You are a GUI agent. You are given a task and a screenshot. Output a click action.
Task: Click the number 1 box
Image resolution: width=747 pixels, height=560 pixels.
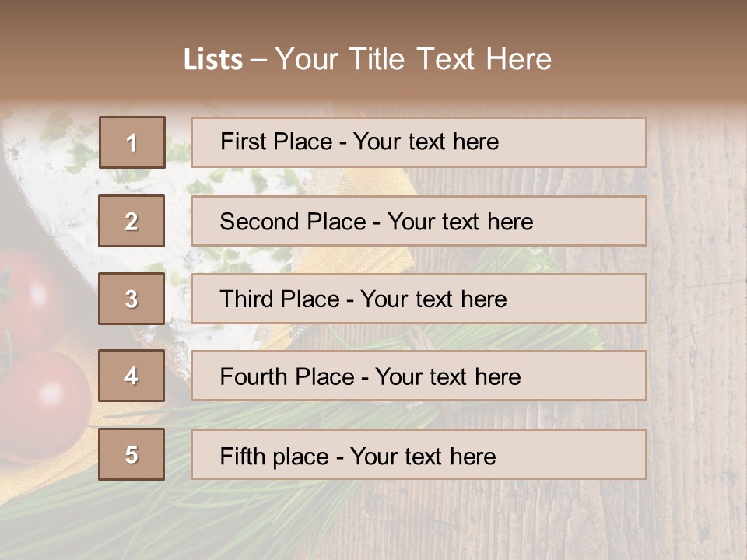point(132,142)
